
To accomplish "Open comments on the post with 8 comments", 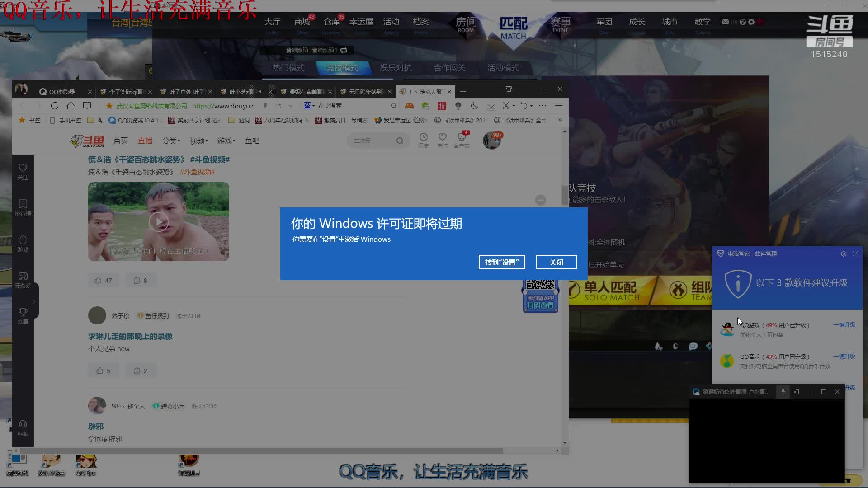I will [141, 281].
